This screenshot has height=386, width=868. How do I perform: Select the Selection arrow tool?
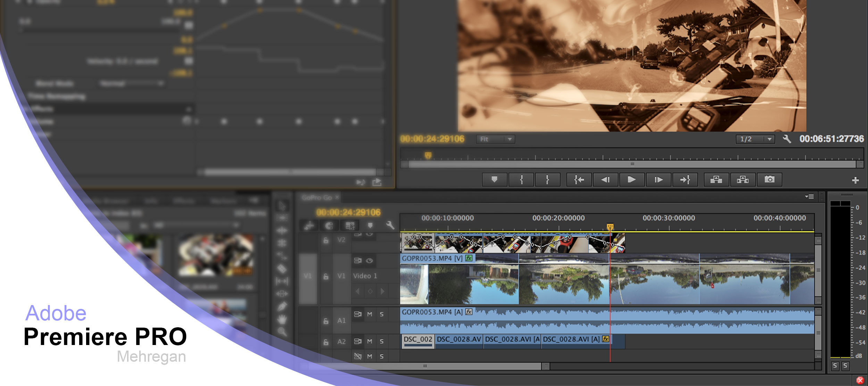(x=282, y=206)
